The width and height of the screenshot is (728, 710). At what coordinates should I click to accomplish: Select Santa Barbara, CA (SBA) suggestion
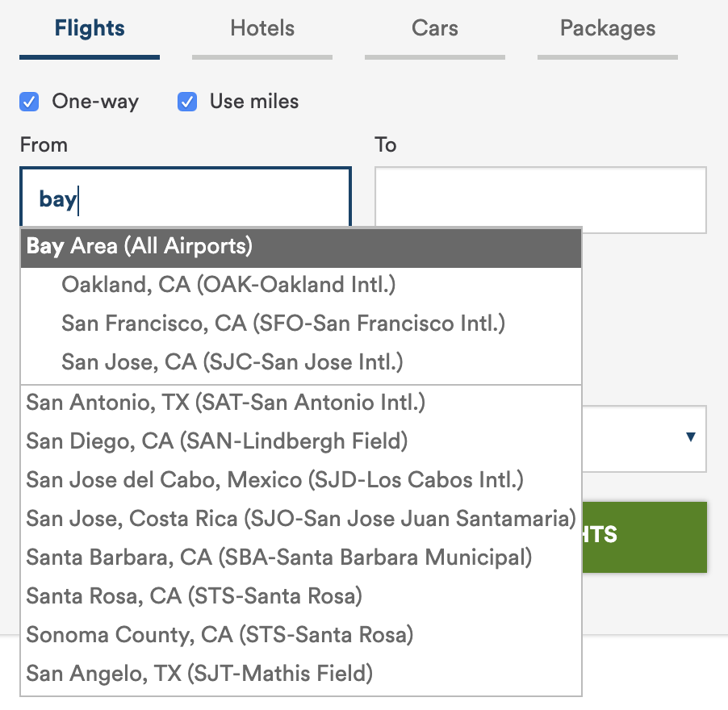(278, 558)
